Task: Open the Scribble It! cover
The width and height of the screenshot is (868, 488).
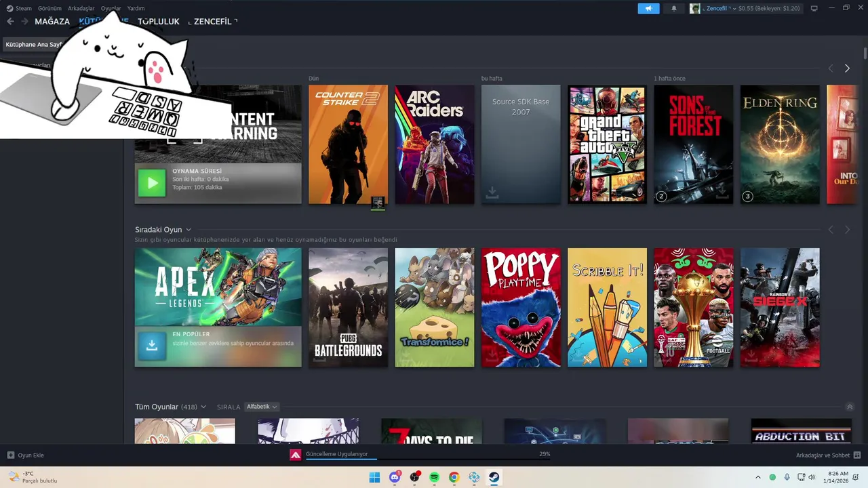Action: (608, 308)
